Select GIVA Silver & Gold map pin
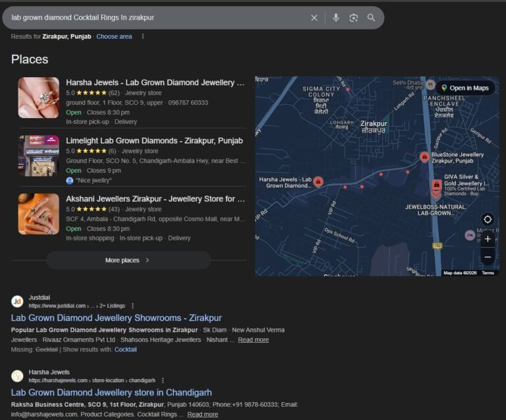The width and height of the screenshot is (506, 420). click(436, 185)
